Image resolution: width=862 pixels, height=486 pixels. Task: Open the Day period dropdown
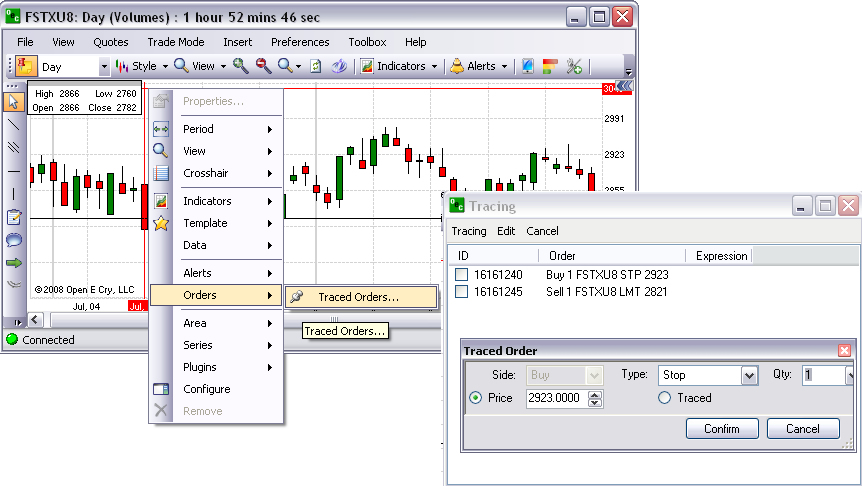104,67
